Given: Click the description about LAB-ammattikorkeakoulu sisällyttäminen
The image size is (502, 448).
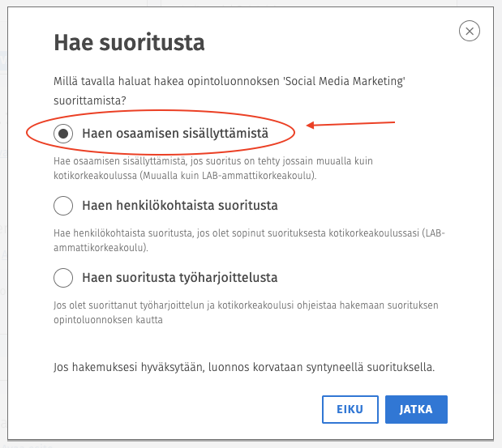Looking at the screenshot, I should [213, 169].
